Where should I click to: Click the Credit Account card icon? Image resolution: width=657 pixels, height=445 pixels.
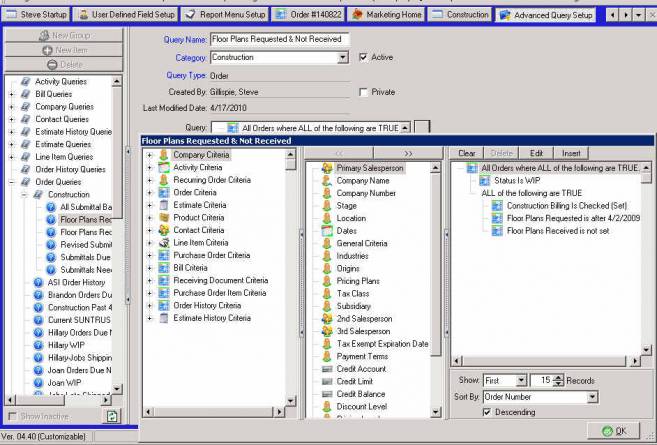[x=327, y=369]
